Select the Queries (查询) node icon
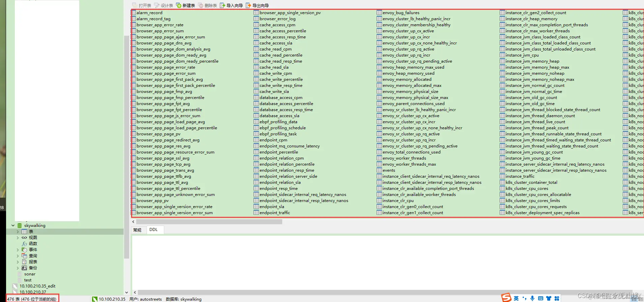Image resolution: width=644 pixels, height=302 pixels. (24, 256)
